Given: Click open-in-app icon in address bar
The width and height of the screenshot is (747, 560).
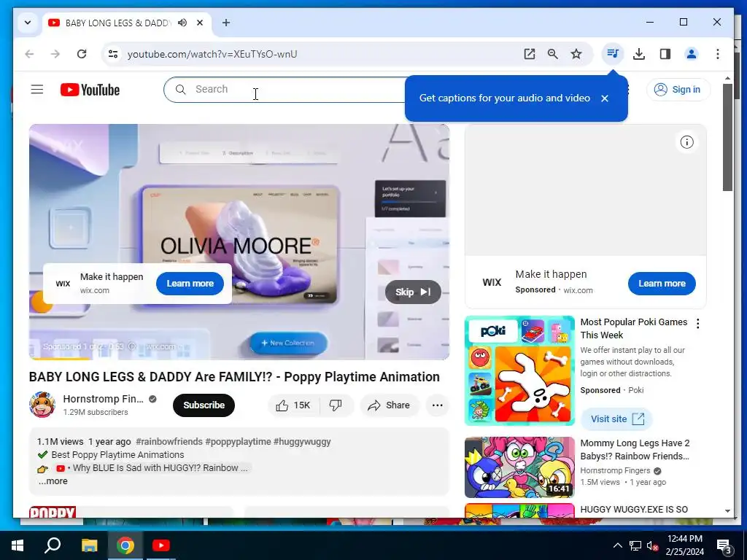Looking at the screenshot, I should (530, 54).
